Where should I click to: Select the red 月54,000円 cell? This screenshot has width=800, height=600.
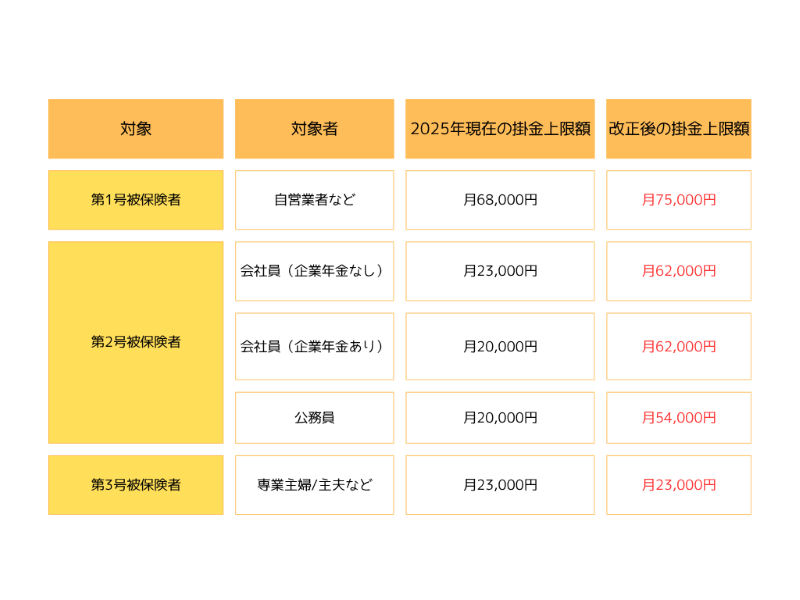(679, 418)
